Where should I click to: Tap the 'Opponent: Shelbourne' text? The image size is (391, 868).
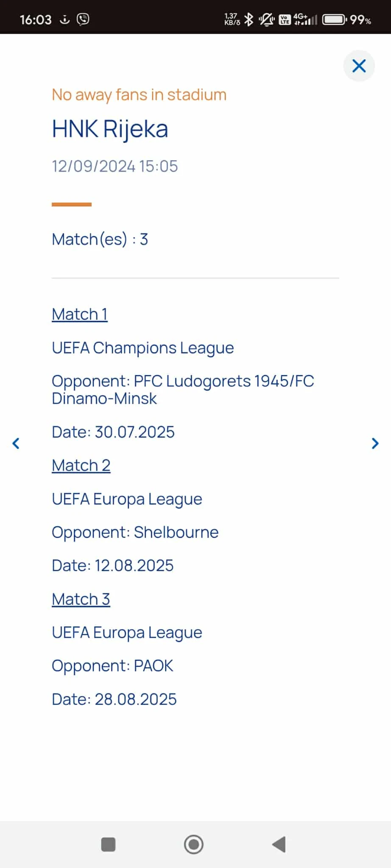135,532
